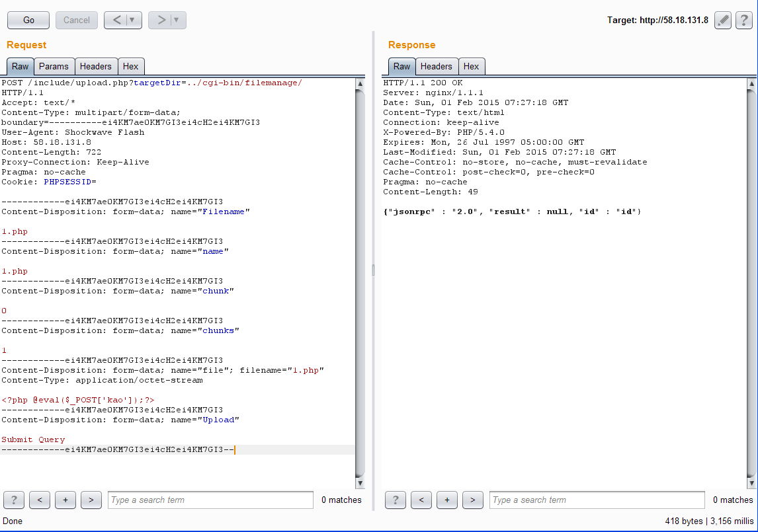758x532 pixels.
Task: Focus the request search term field
Action: click(x=211, y=500)
